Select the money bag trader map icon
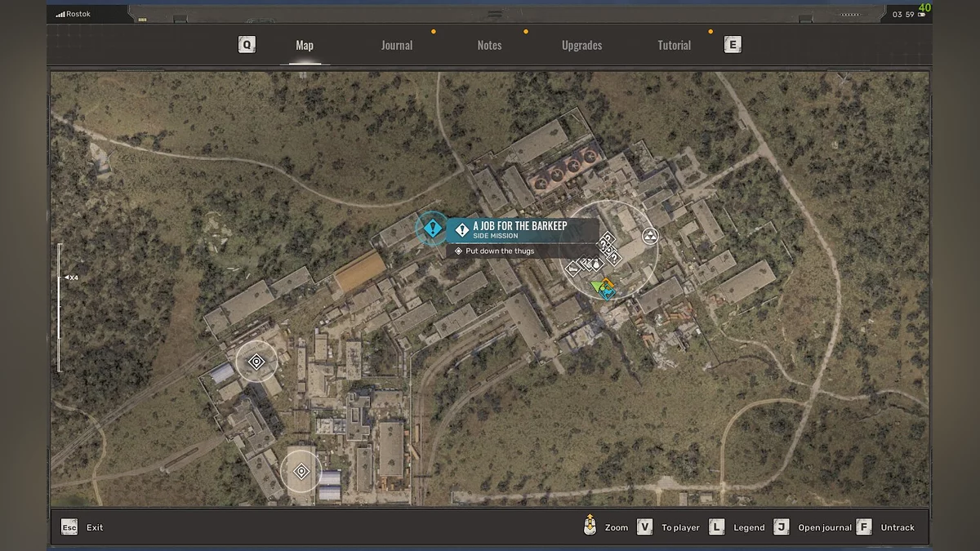This screenshot has height=551, width=980. (x=596, y=264)
